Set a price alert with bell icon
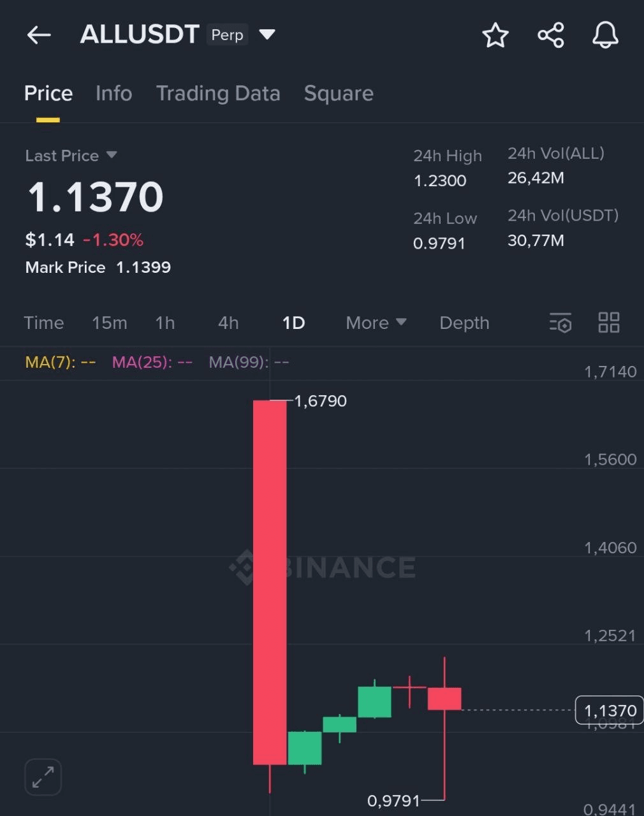644x816 pixels. pyautogui.click(x=605, y=35)
